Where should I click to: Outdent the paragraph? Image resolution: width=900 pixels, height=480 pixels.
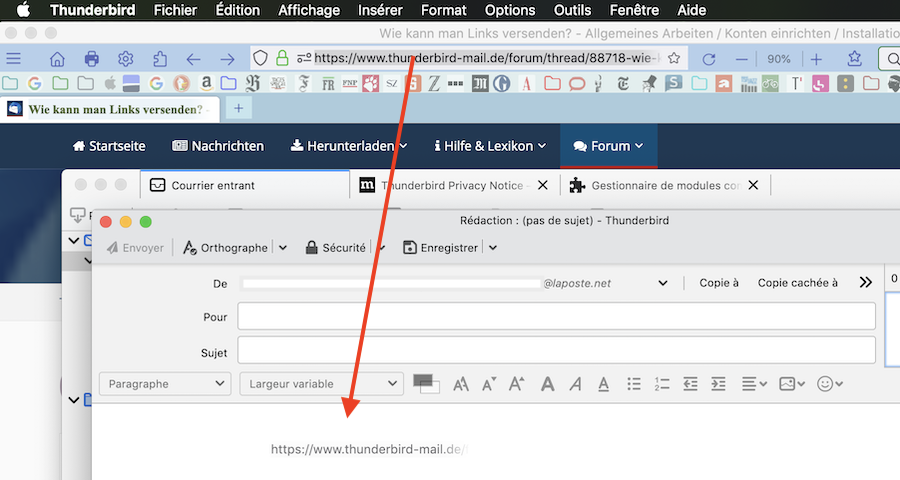(x=690, y=384)
